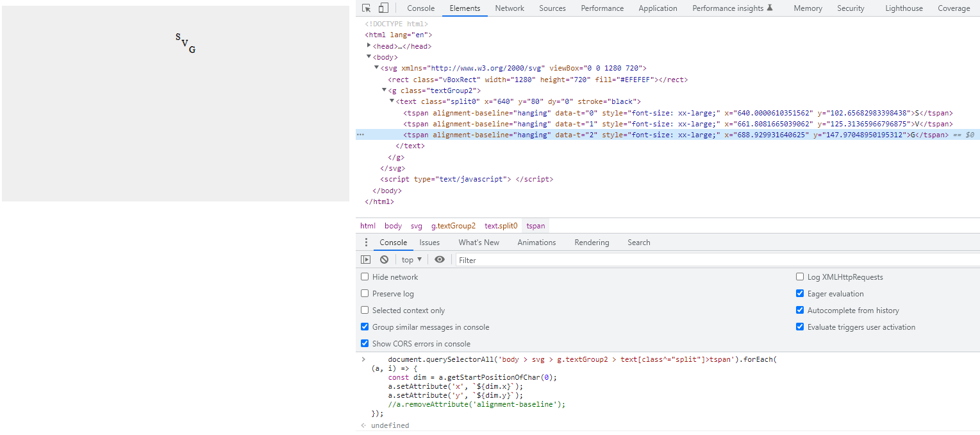Switch to the Application tab
Screen dimensions: 980x435
(658, 8)
